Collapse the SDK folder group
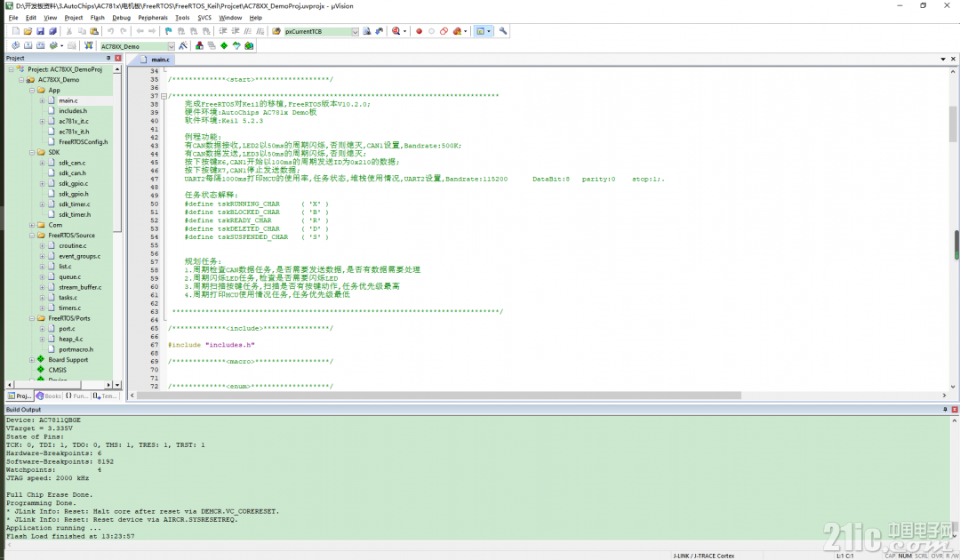This screenshot has width=960, height=560. tap(32, 152)
